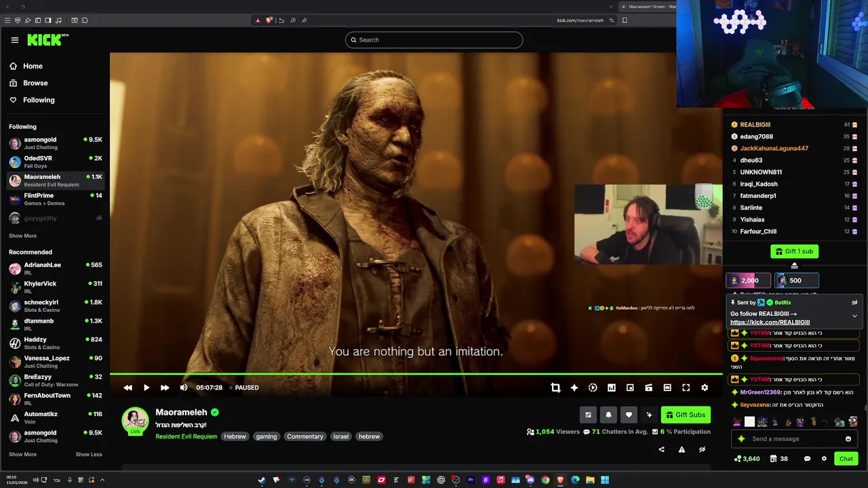The height and width of the screenshot is (488, 868).
Task: Open the chat bubble icon beside settings
Action: click(x=807, y=459)
